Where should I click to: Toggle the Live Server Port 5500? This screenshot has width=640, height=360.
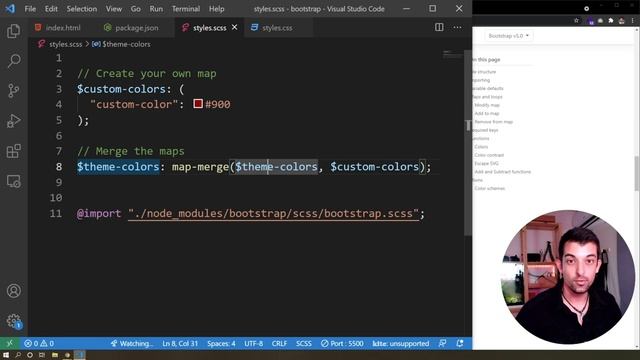click(342, 344)
